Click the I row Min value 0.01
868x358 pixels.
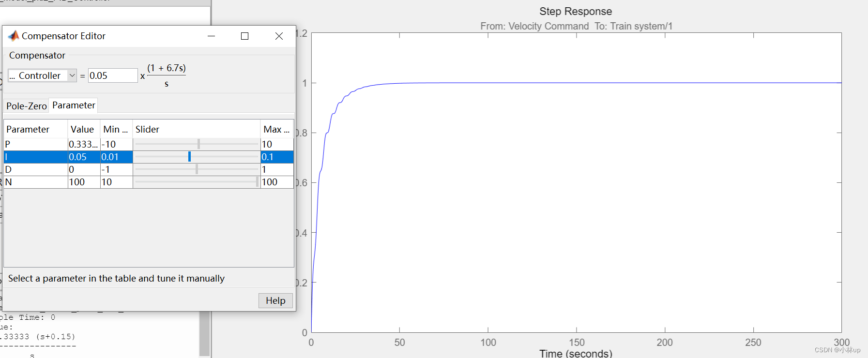[116, 157]
